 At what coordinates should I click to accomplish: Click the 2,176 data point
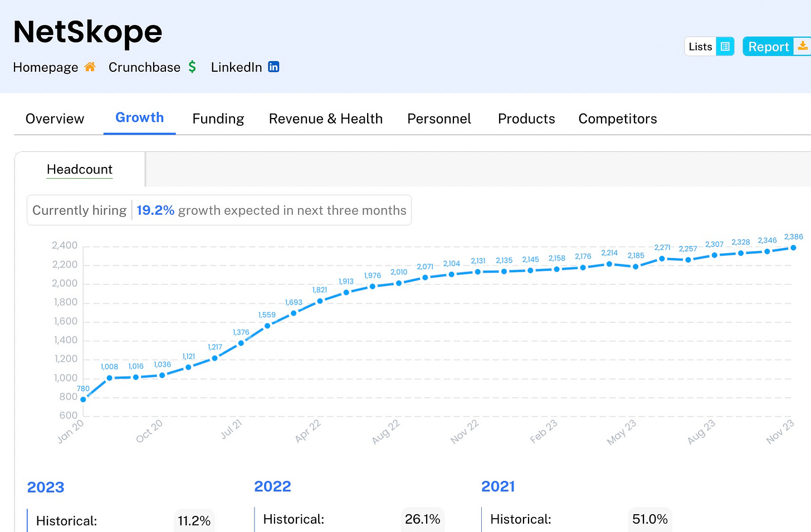pos(583,268)
